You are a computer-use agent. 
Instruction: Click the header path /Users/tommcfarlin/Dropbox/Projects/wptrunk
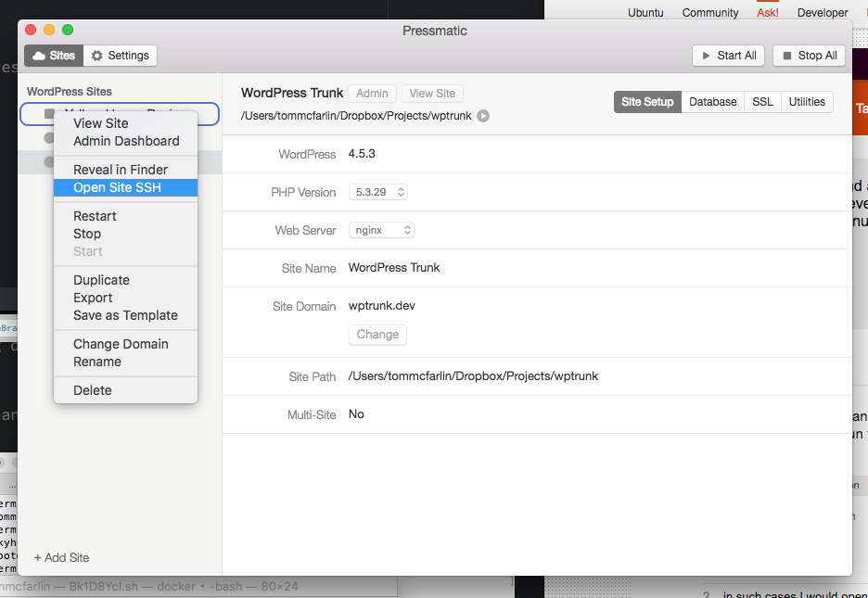356,116
